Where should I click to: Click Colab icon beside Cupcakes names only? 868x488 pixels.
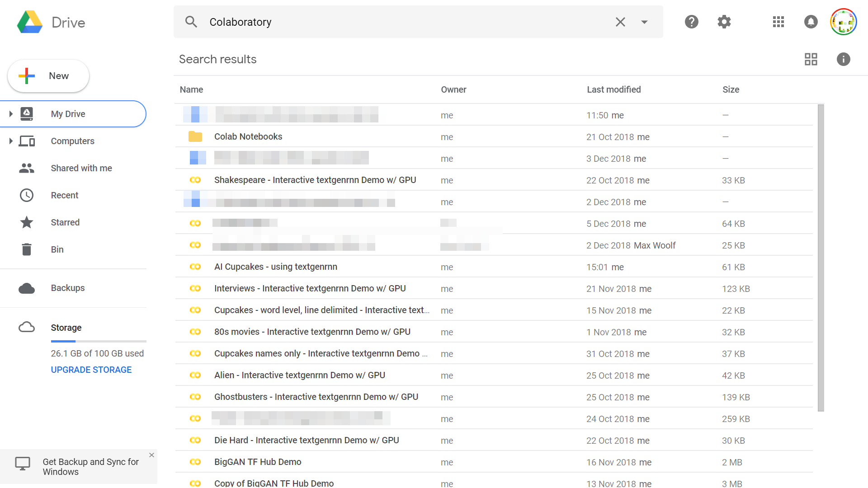[195, 353]
